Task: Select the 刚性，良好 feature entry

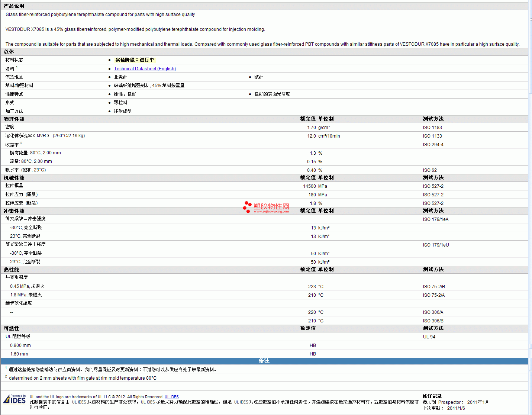Action: click(125, 94)
